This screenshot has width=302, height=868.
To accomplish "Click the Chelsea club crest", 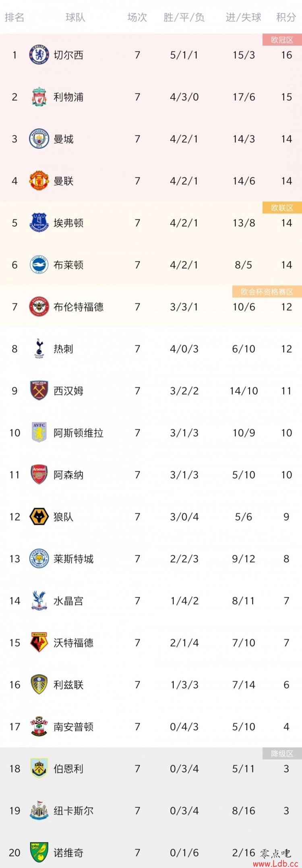I will click(39, 55).
